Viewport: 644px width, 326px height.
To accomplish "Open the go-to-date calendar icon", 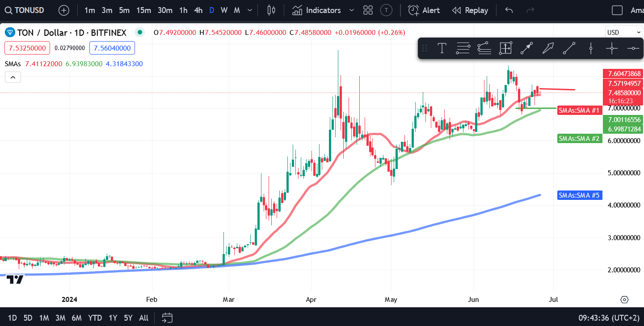I will click(167, 318).
